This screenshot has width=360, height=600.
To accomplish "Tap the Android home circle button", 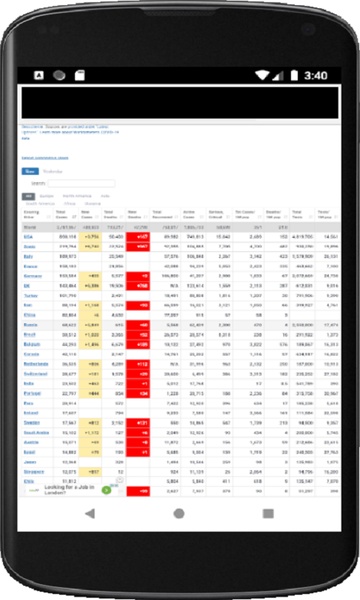I will click(x=179, y=513).
